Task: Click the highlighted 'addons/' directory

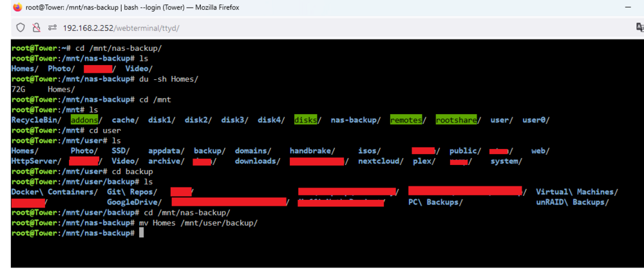Action: pos(86,120)
